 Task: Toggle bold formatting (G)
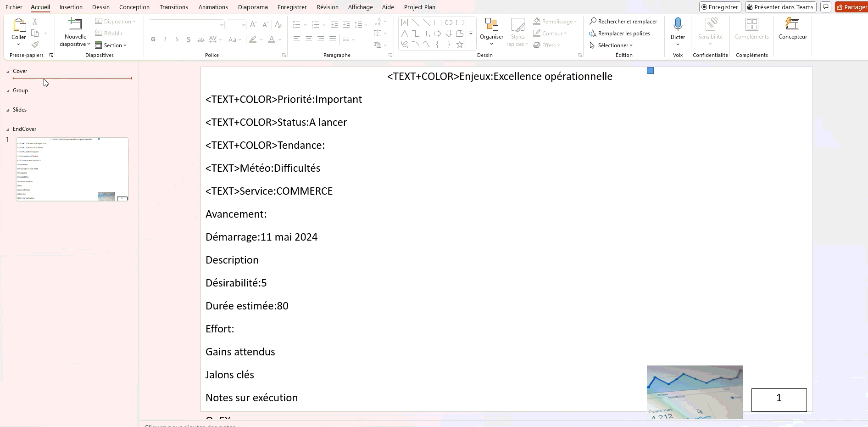(153, 39)
